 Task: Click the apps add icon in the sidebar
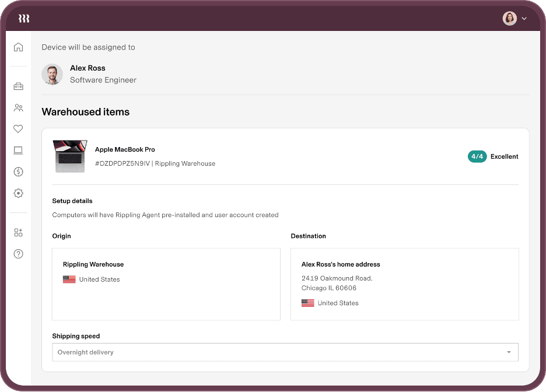click(19, 233)
